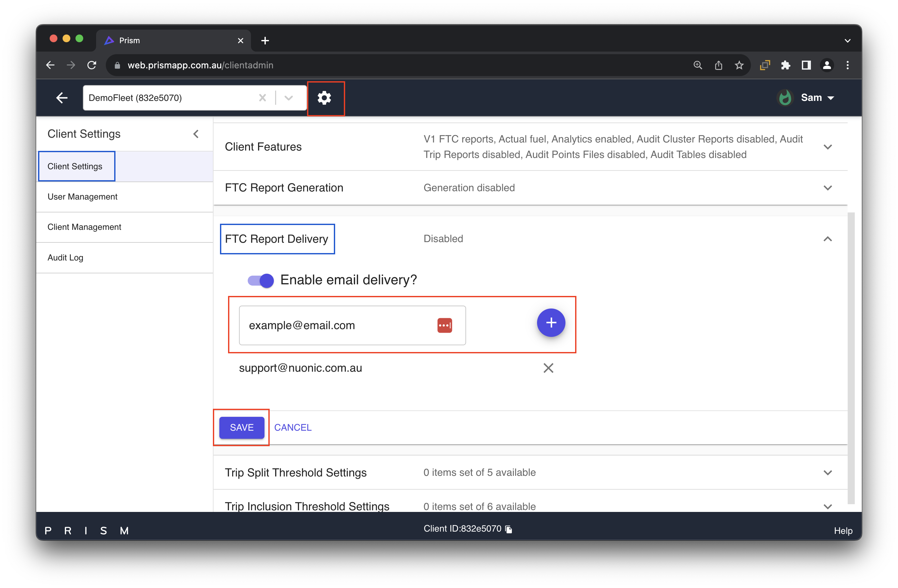Collapse FTC Report Delivery section

click(827, 239)
